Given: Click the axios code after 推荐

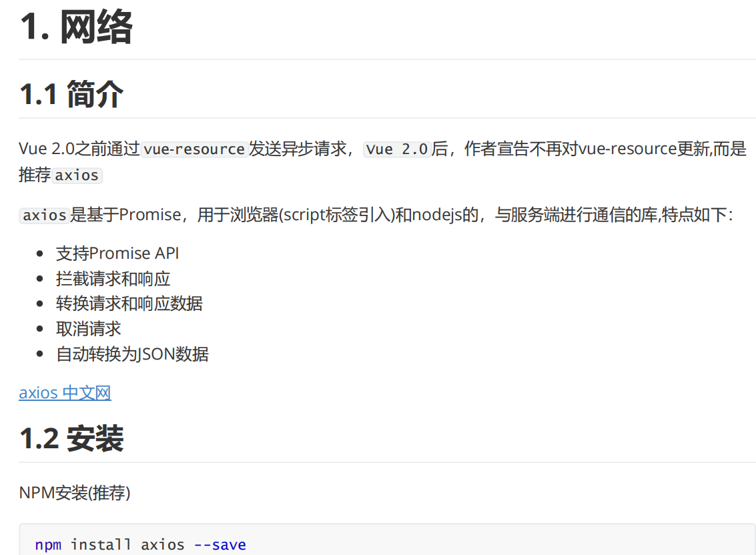Looking at the screenshot, I should pyautogui.click(x=77, y=175).
